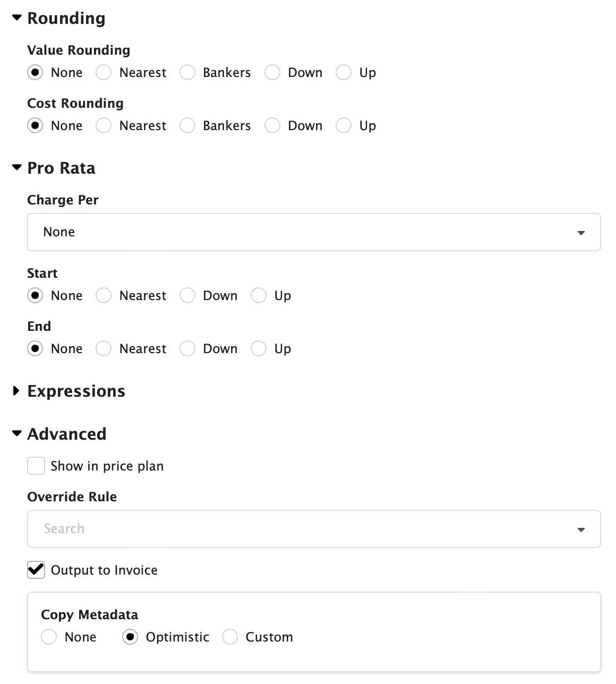Select Up for Cost Rounding
616x684 pixels.
pyautogui.click(x=344, y=126)
